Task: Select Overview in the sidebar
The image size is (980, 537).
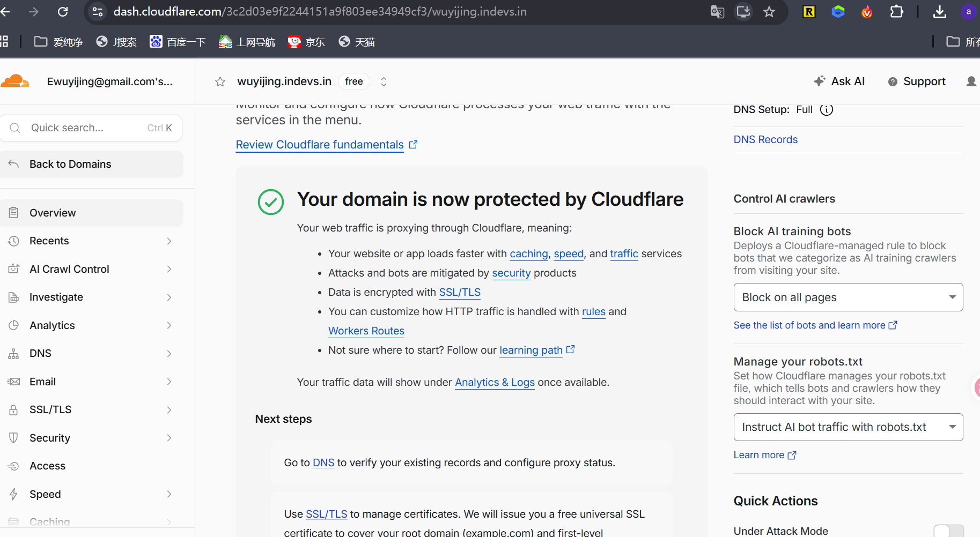Action: 92,213
